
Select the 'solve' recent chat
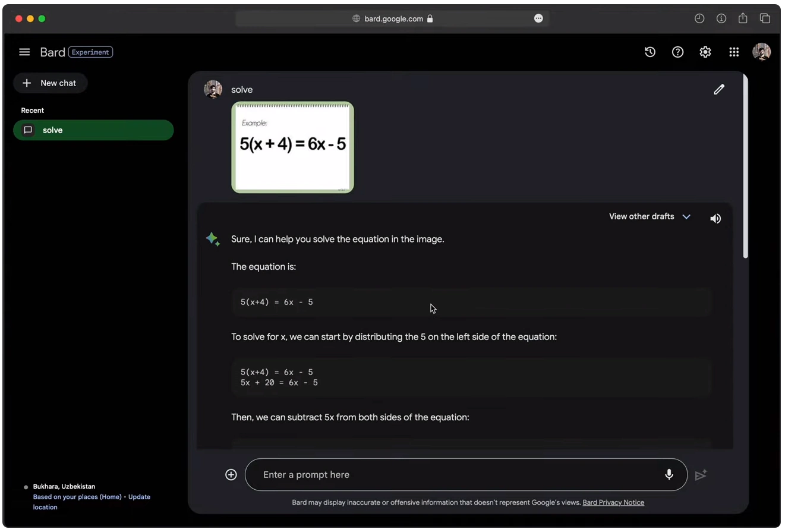[x=93, y=130]
